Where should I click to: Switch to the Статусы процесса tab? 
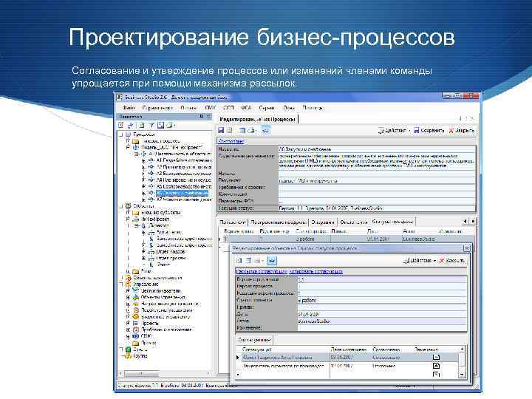(392, 222)
